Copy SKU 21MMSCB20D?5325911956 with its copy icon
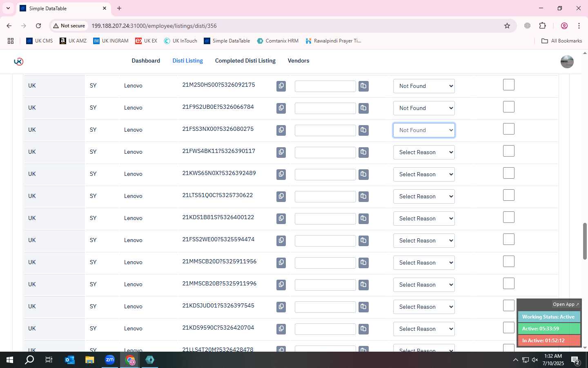Viewport: 588px width, 368px height. tap(281, 263)
